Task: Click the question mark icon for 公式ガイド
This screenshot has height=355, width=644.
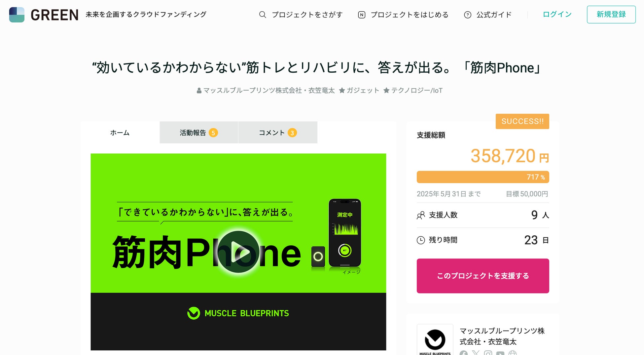Action: pos(468,15)
